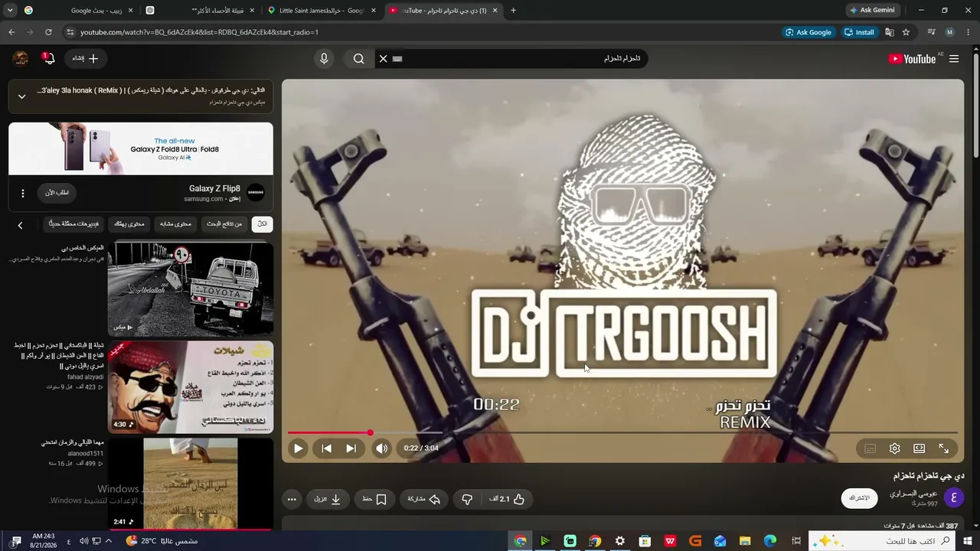
Task: Start voice search with microphone
Action: coord(324,59)
